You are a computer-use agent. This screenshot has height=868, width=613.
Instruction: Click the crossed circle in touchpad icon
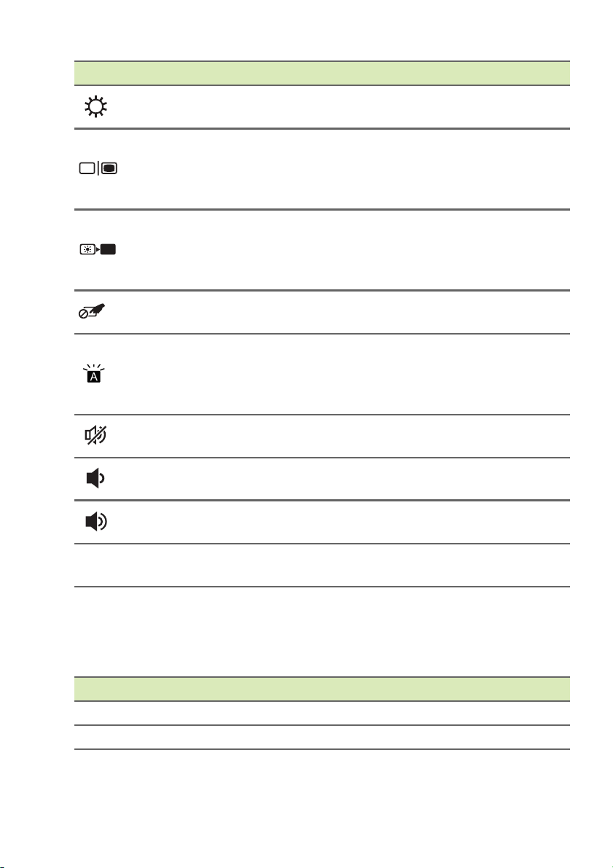click(x=83, y=314)
